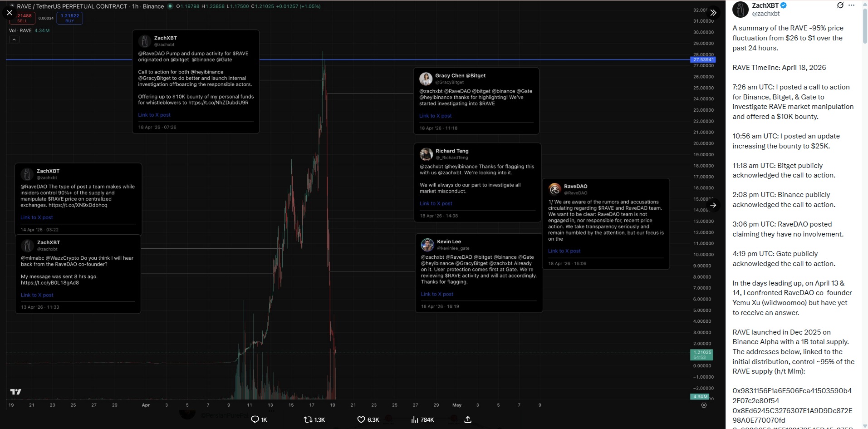This screenshot has width=868, height=429.
Task: Click the '4:19 pm UTC: Gate publicly' paragraph
Action: tap(784, 259)
